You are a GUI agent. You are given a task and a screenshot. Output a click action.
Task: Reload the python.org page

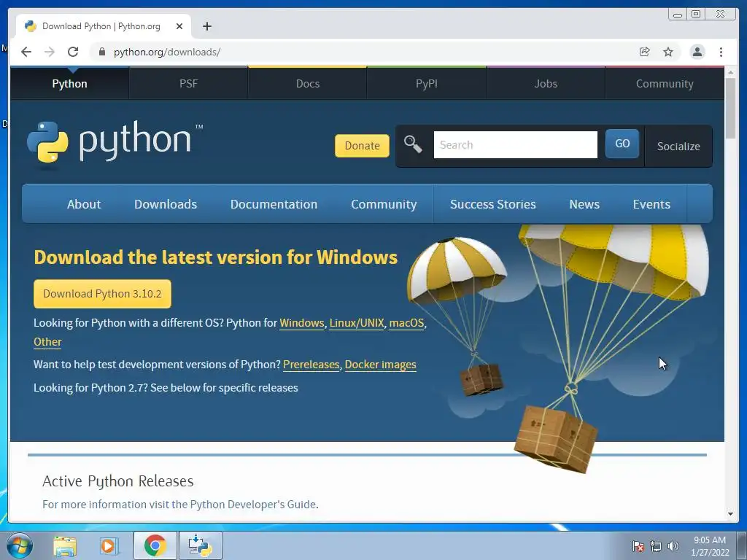pos(73,52)
